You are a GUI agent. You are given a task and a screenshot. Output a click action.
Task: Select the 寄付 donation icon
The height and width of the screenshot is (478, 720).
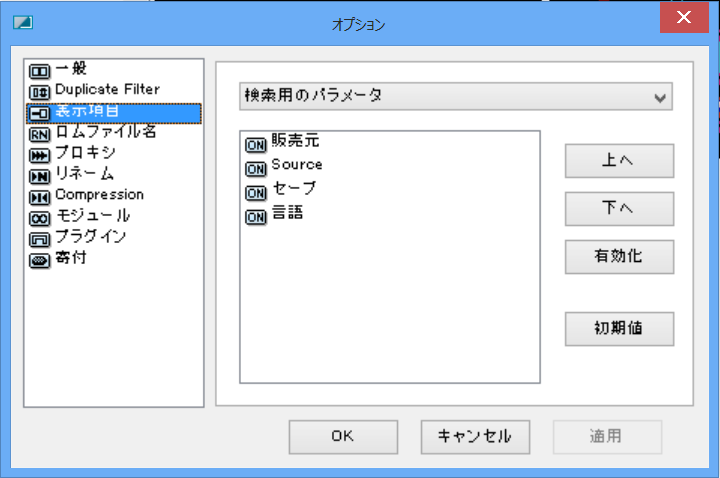tap(39, 261)
